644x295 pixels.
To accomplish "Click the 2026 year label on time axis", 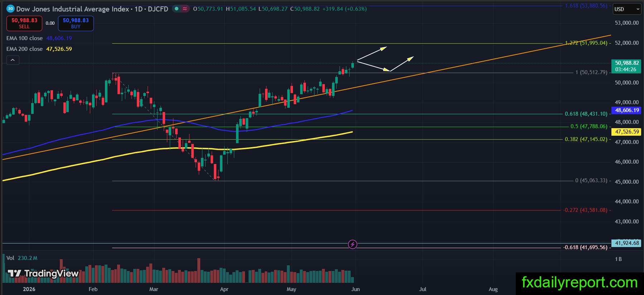I will click(x=29, y=289).
